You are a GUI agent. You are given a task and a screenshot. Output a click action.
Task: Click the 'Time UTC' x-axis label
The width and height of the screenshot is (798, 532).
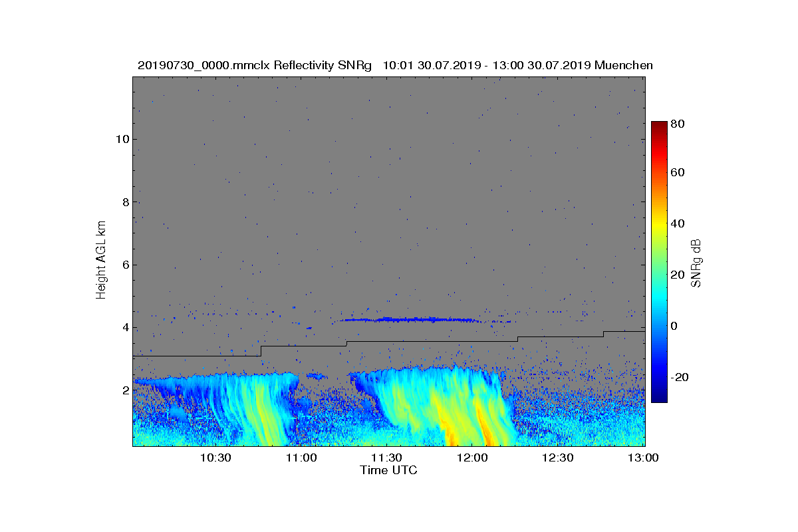click(x=388, y=471)
